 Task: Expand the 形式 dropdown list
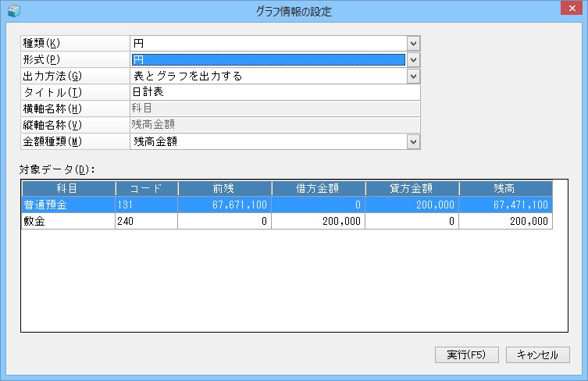414,59
